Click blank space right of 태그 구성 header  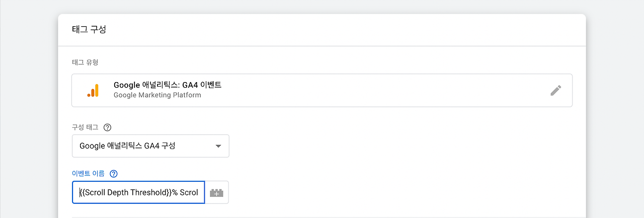point(352,29)
